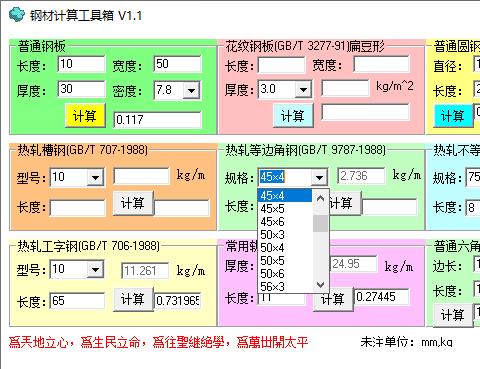
Task: Click the 工字钢 kg/m field showing 11.261
Action: (145, 271)
